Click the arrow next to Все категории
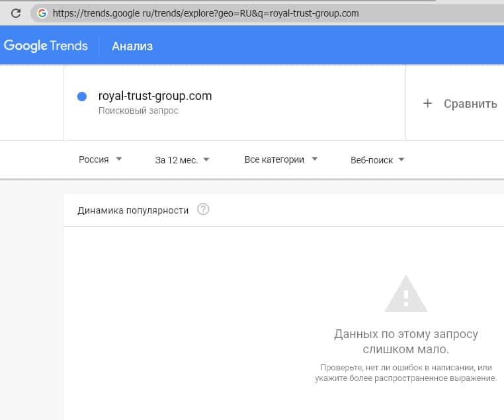Viewport: 504px width, 420px height. click(315, 159)
